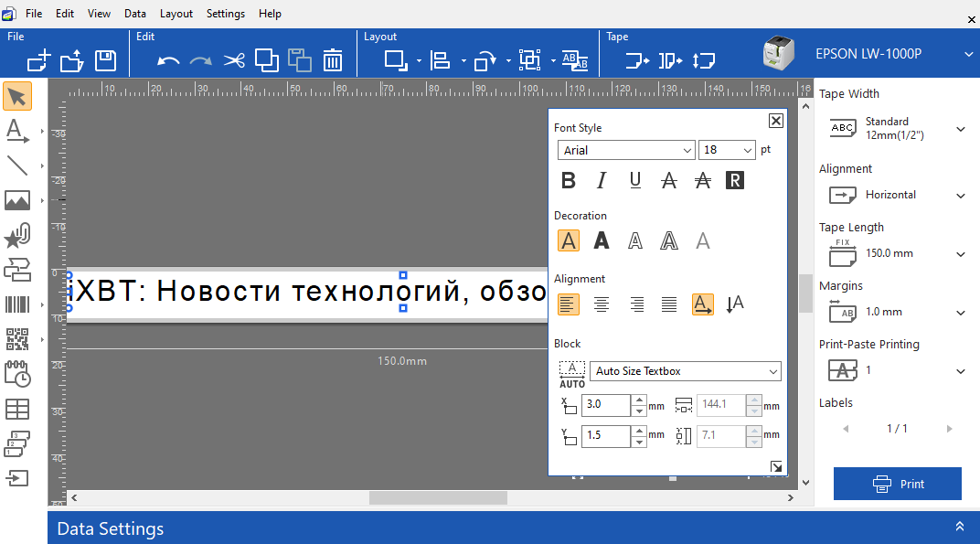The image size is (980, 544).
Task: Open the Arial font dropdown
Action: (626, 150)
